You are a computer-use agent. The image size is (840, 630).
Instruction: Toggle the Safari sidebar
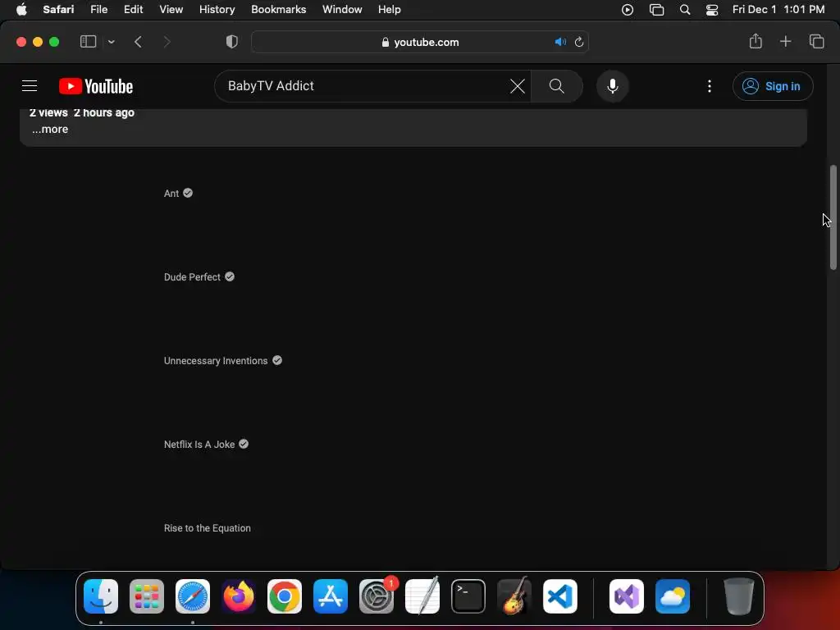[88, 42]
